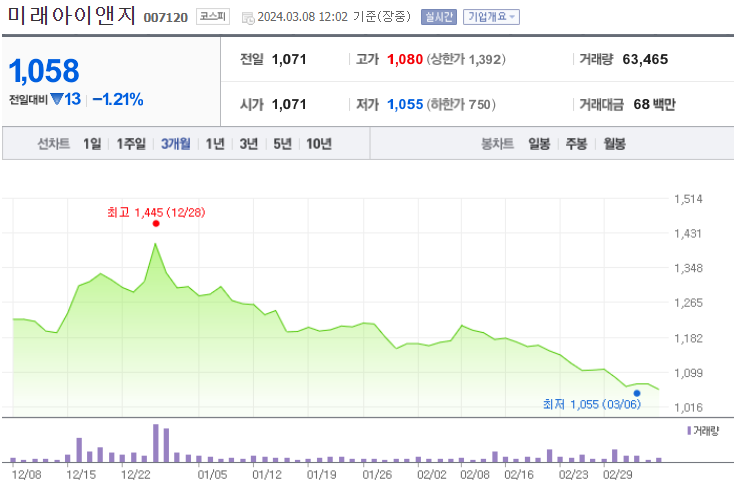Viewport: 734px width, 503px height.
Task: Click the 최고 1,445 (12/28) label
Action: tap(156, 212)
